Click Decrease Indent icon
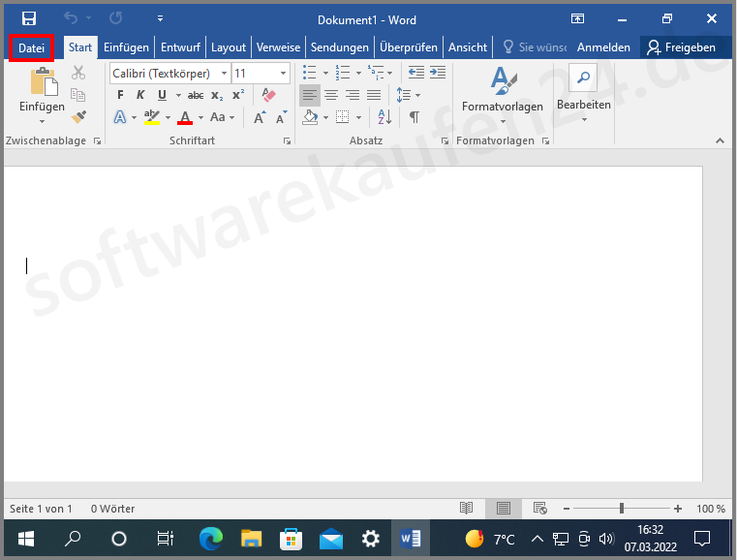737x560 pixels. pos(416,73)
